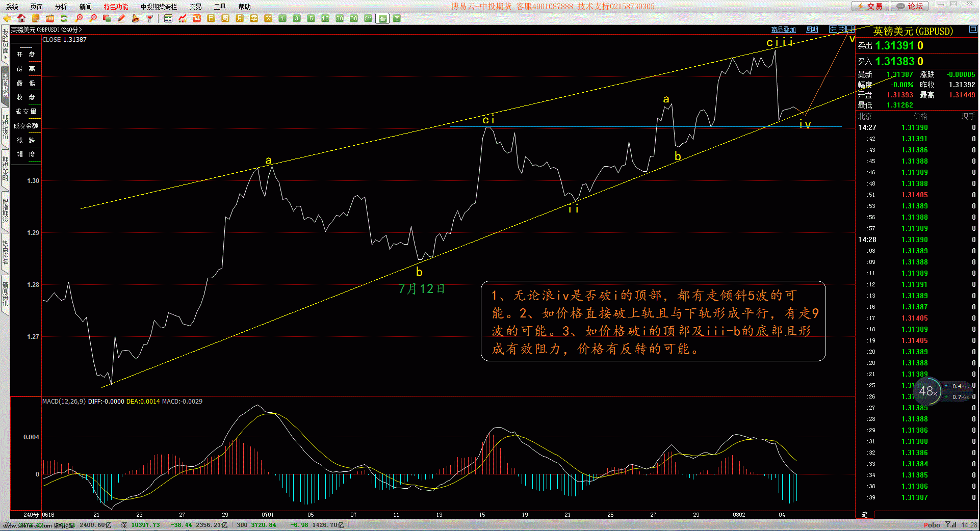Switch to daily (日) chart period
Image resolution: width=980 pixels, height=531 pixels.
tap(211, 18)
